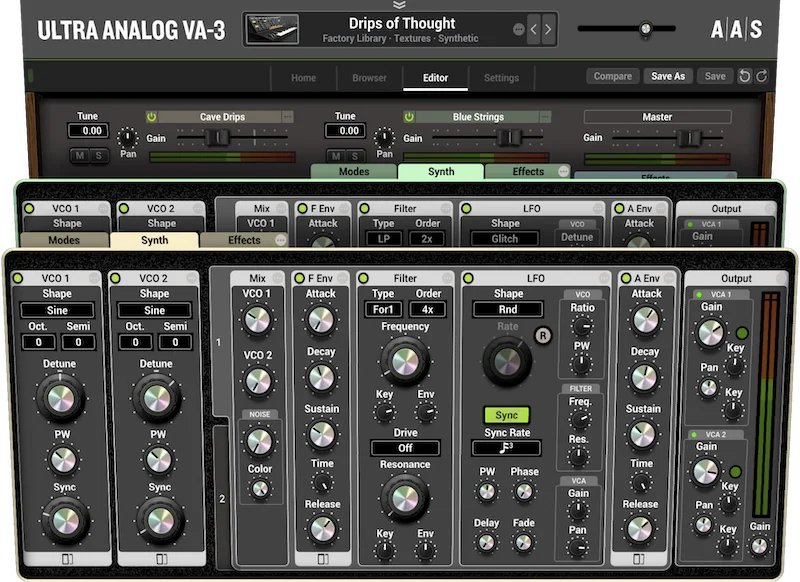The width and height of the screenshot is (800, 582).
Task: Open LFO Shape Rnd selector
Action: (x=508, y=309)
